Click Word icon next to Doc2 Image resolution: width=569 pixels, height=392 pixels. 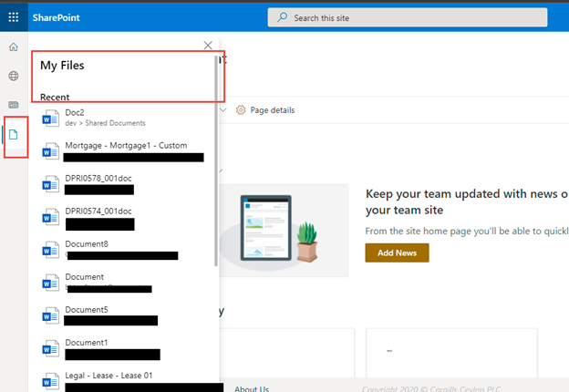coord(51,118)
